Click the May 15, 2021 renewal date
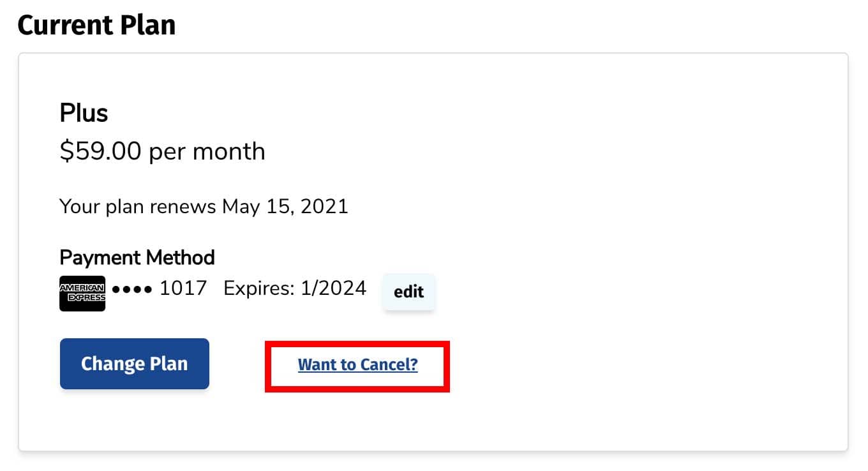 tap(283, 206)
